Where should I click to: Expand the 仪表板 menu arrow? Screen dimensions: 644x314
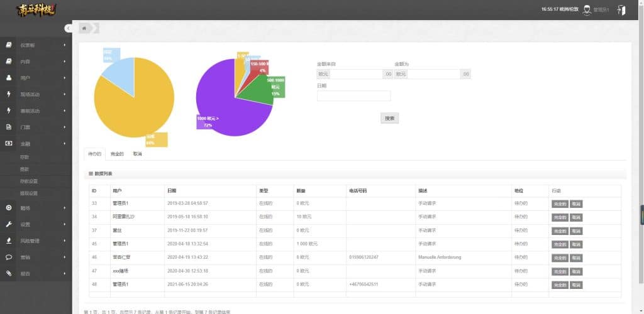point(65,45)
